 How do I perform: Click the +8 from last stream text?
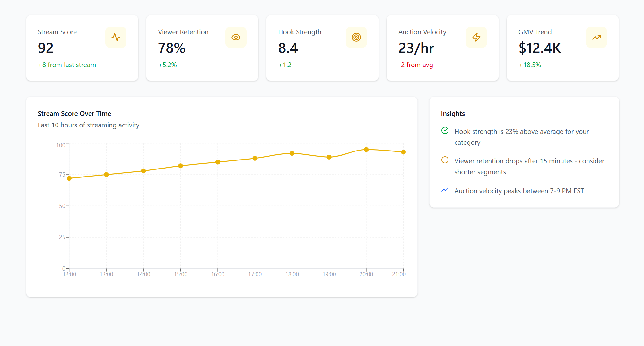click(x=66, y=65)
